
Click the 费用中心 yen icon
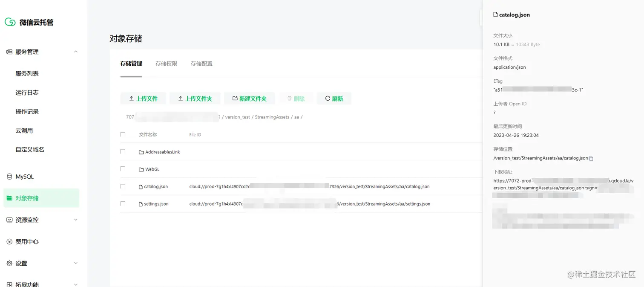[9, 242]
